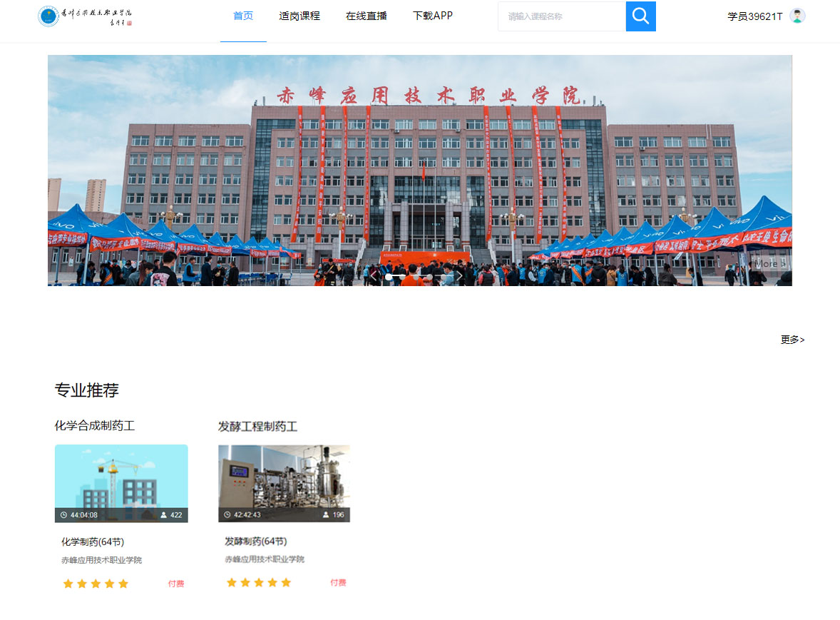840x620 pixels.
Task: Click student count icon on 发酵制药 thumbnail
Action: point(326,515)
